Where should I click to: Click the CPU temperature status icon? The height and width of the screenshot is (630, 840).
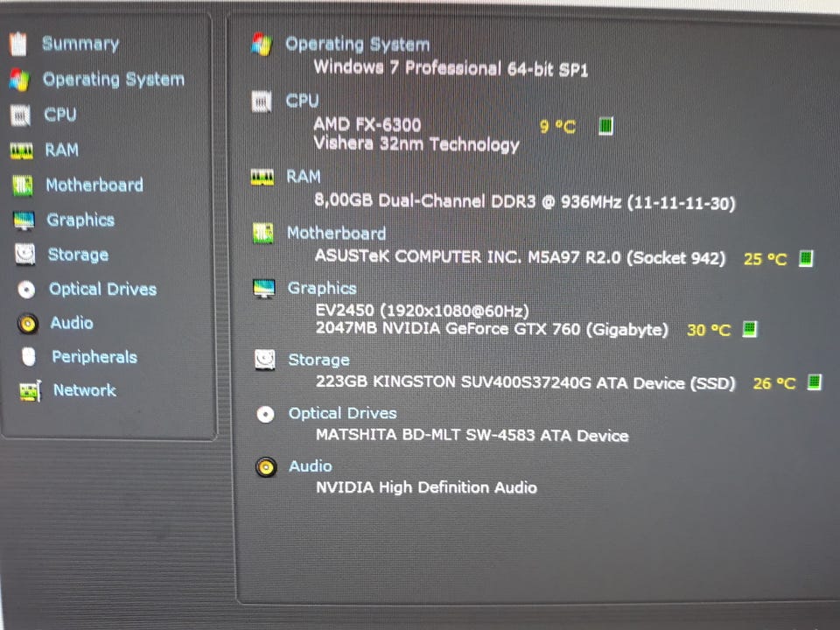tap(605, 126)
